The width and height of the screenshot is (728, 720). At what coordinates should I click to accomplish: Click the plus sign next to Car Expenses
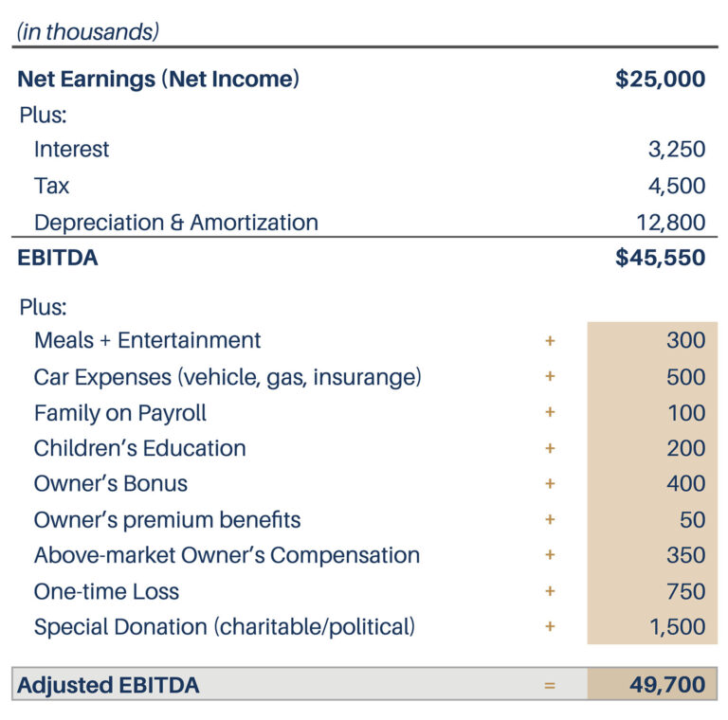point(550,377)
